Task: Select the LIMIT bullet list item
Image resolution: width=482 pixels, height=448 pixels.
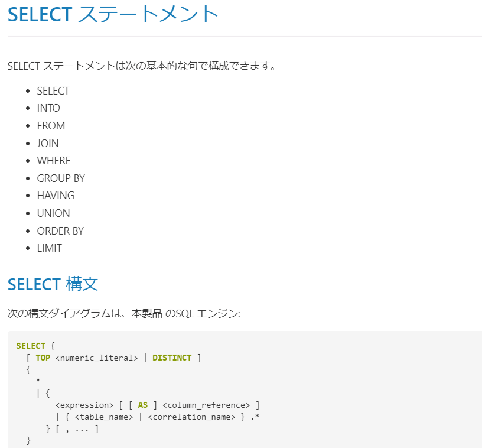Action: click(x=49, y=248)
